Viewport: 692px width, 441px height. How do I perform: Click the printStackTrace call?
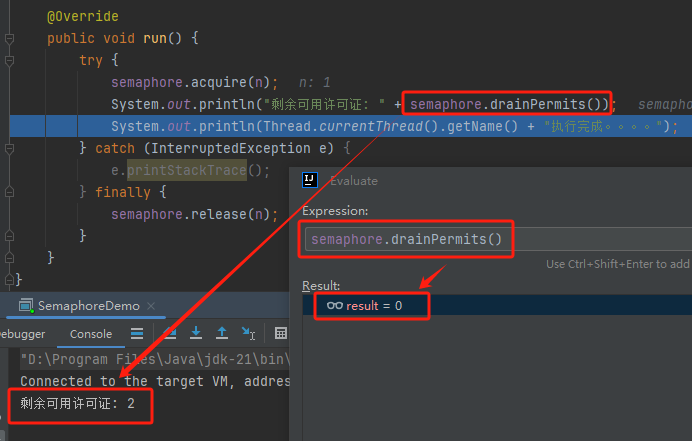(x=186, y=170)
